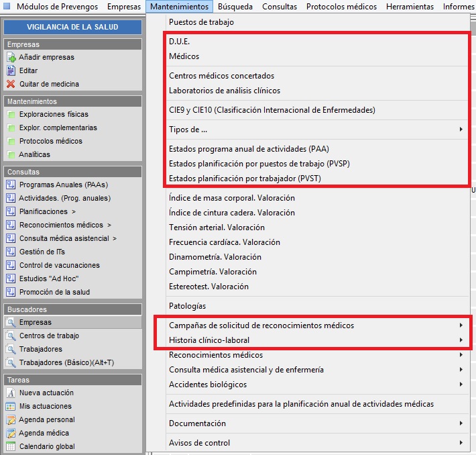This screenshot has width=476, height=455.
Task: Click the Editar pencil icon
Action: click(11, 71)
